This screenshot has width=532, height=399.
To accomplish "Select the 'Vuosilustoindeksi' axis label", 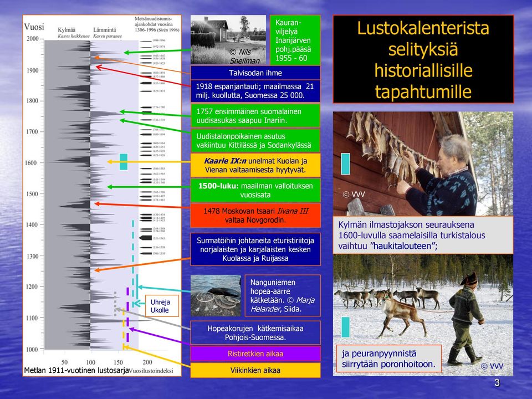I will [151, 371].
